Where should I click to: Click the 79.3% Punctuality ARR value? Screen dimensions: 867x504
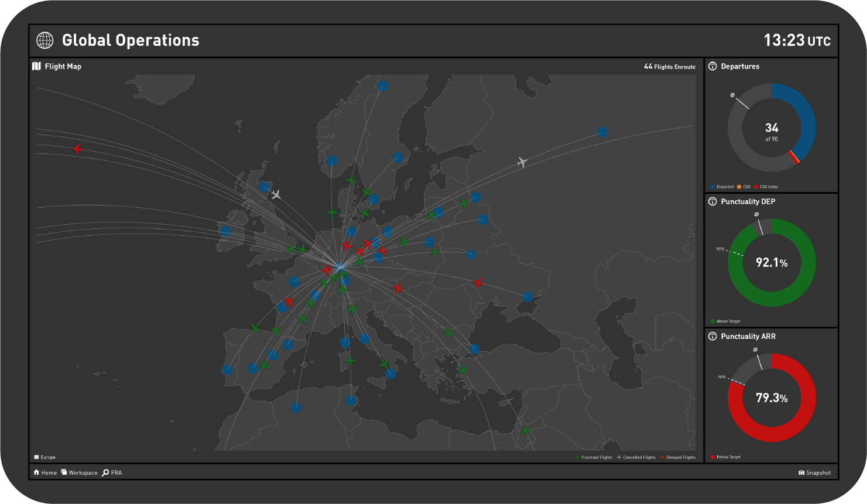tap(772, 398)
